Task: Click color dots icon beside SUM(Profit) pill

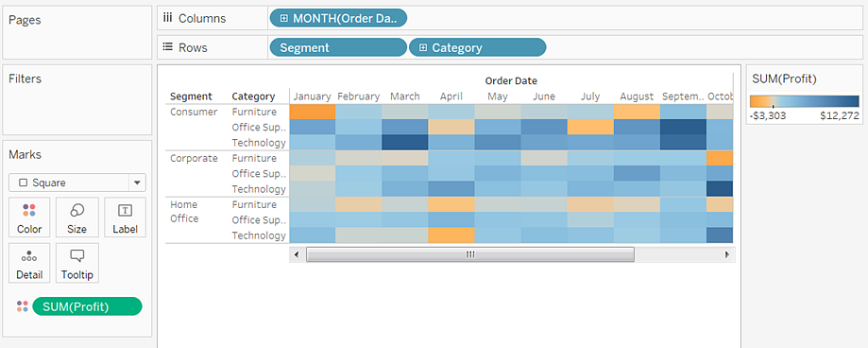Action: (22, 306)
